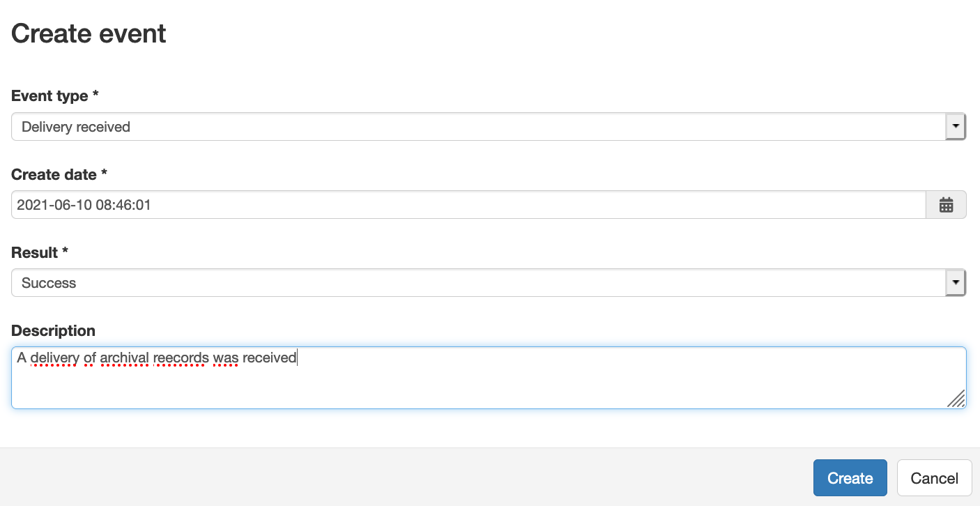Open the calendar date picker icon
The width and height of the screenshot is (980, 506).
tap(946, 205)
